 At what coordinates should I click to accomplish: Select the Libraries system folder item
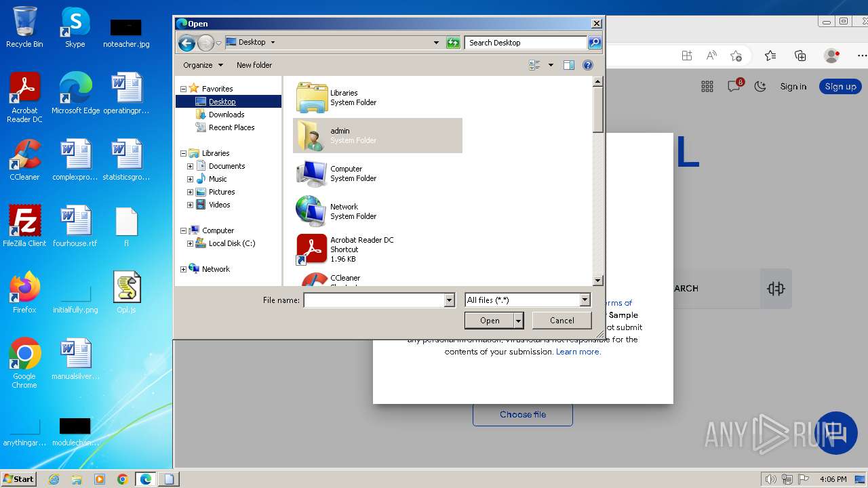click(x=378, y=98)
